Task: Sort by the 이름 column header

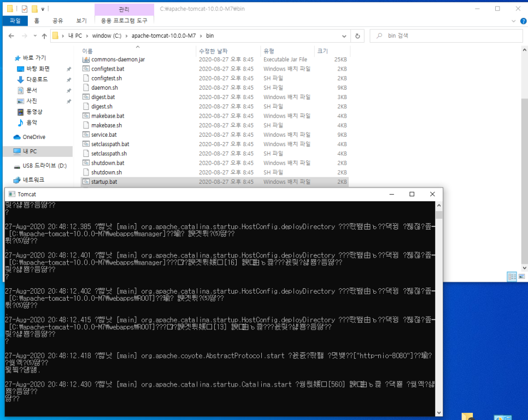Action: (x=87, y=51)
